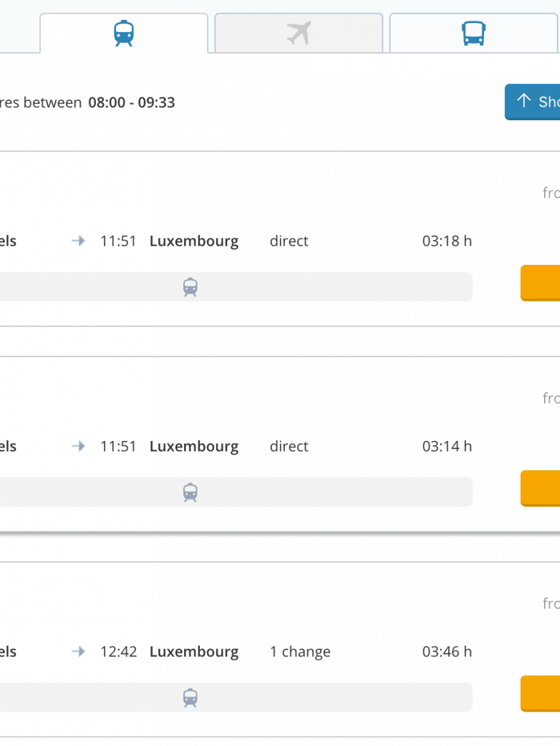Screen dimensions: 560x746
Task: Click the 03:46 h duration text
Action: point(447,652)
